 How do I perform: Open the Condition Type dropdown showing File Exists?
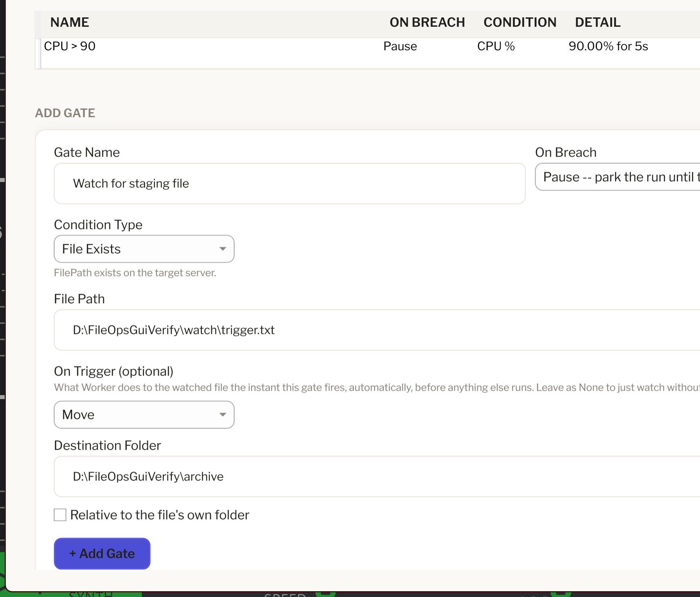pos(144,249)
